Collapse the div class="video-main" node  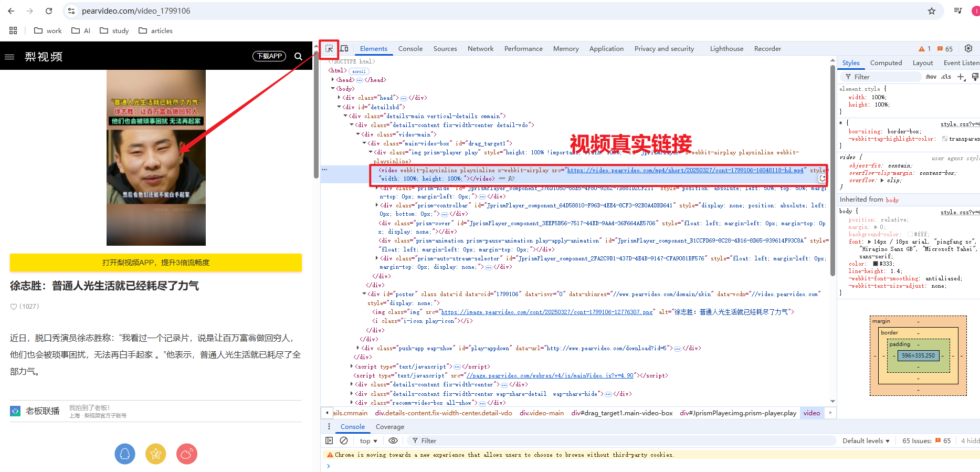(x=358, y=134)
